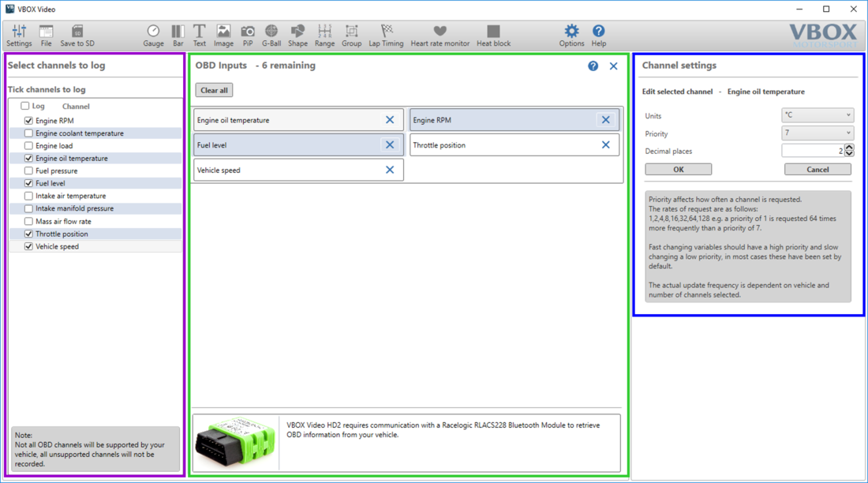Decrease Decimal places with down arrow

coord(849,153)
